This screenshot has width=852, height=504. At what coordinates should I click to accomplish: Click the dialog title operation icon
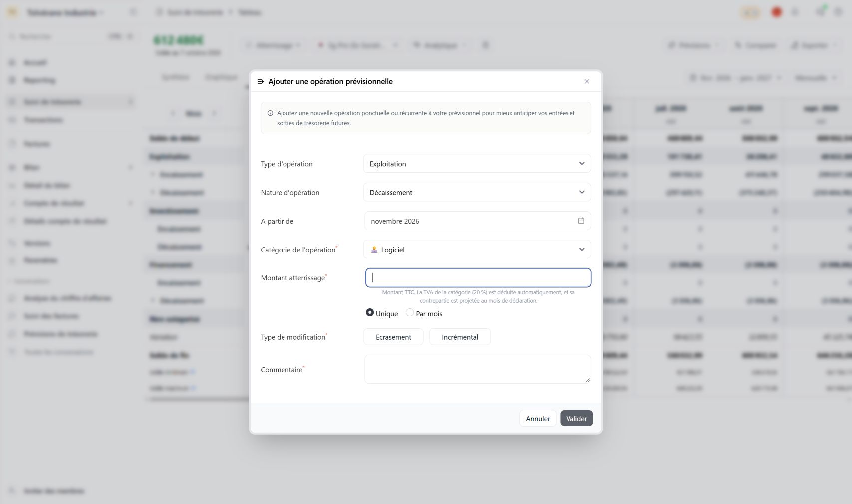261,81
